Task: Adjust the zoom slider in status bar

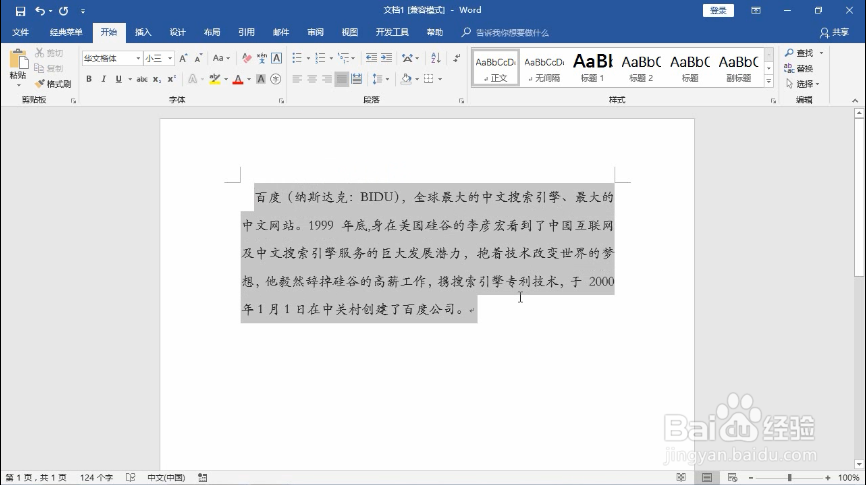Action: tap(789, 477)
